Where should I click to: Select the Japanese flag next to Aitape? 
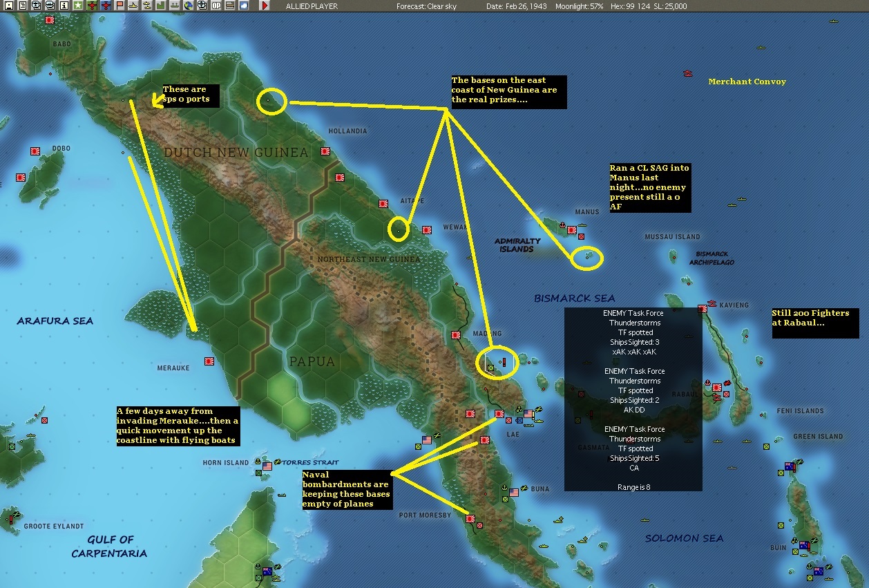383,204
